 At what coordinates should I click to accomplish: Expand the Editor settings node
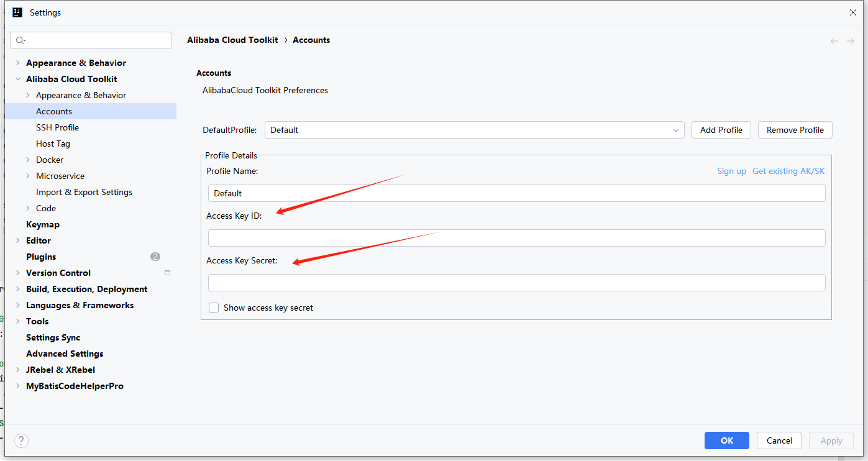(17, 240)
